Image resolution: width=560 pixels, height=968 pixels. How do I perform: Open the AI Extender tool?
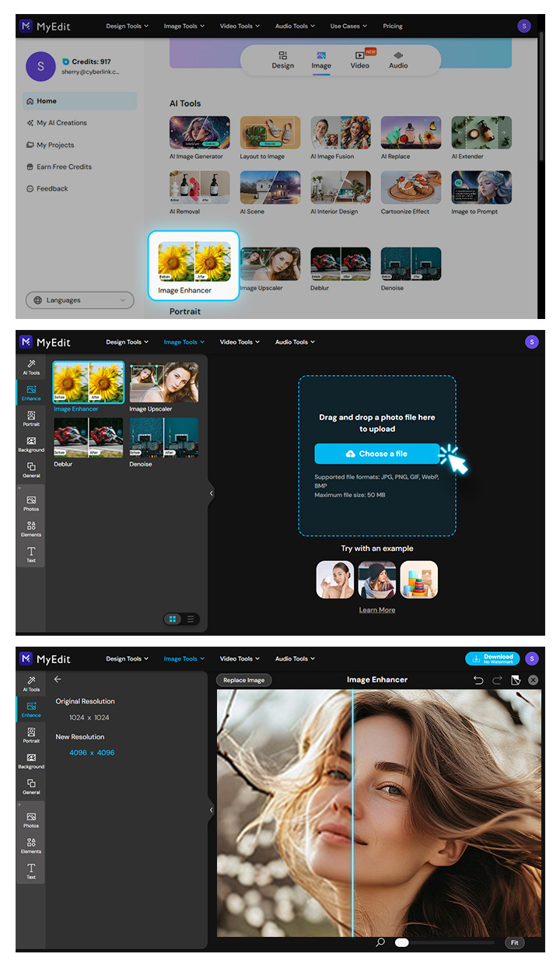[481, 137]
